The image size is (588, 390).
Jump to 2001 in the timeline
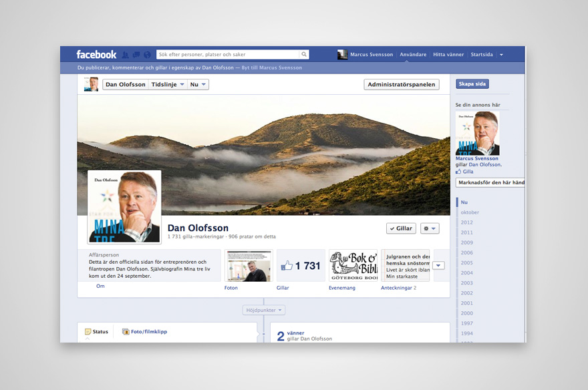pyautogui.click(x=467, y=303)
